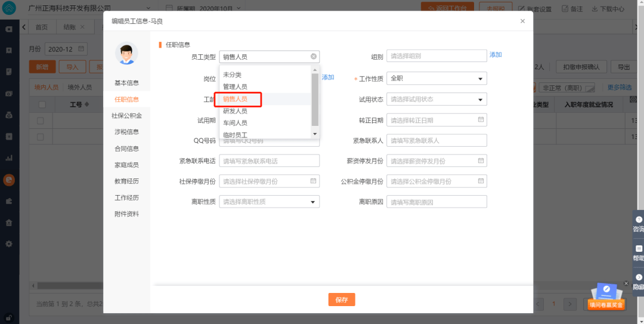Switch to the 家庭成员 section
Viewport: 644px width, 324px height.
click(126, 165)
